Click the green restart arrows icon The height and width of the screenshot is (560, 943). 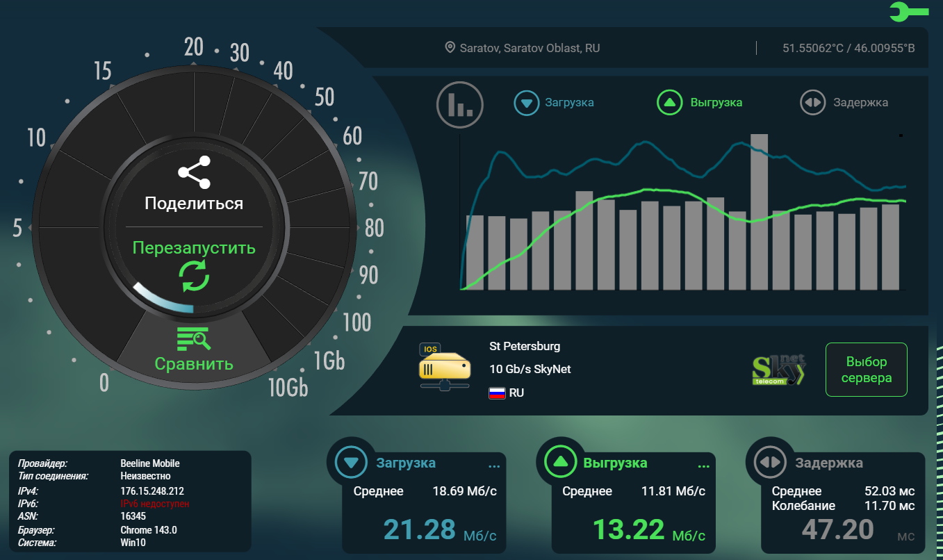(x=194, y=276)
